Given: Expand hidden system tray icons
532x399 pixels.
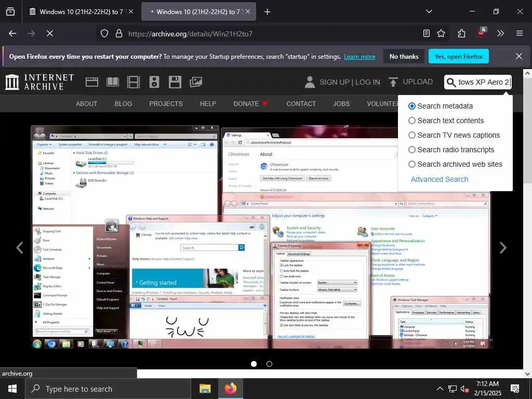Looking at the screenshot, I should pos(440,389).
